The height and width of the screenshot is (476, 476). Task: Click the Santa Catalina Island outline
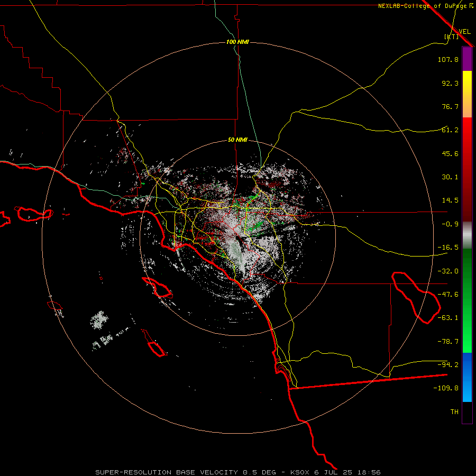pyautogui.click(x=158, y=287)
